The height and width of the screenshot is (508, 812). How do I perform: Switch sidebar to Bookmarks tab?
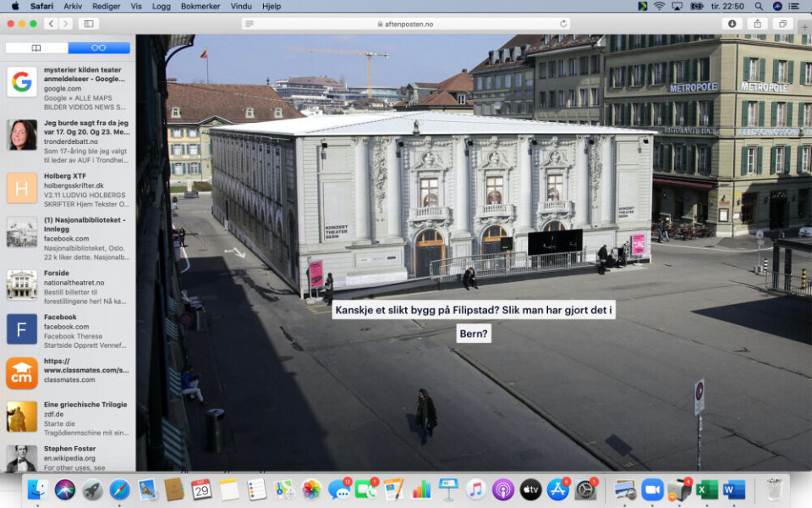click(36, 47)
